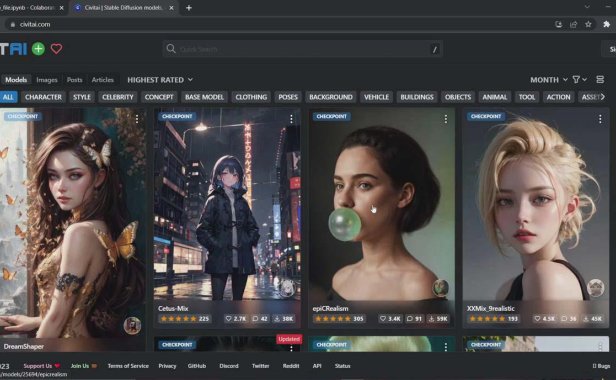Select the BUILDINGS category tag
The image size is (616, 380).
point(417,97)
